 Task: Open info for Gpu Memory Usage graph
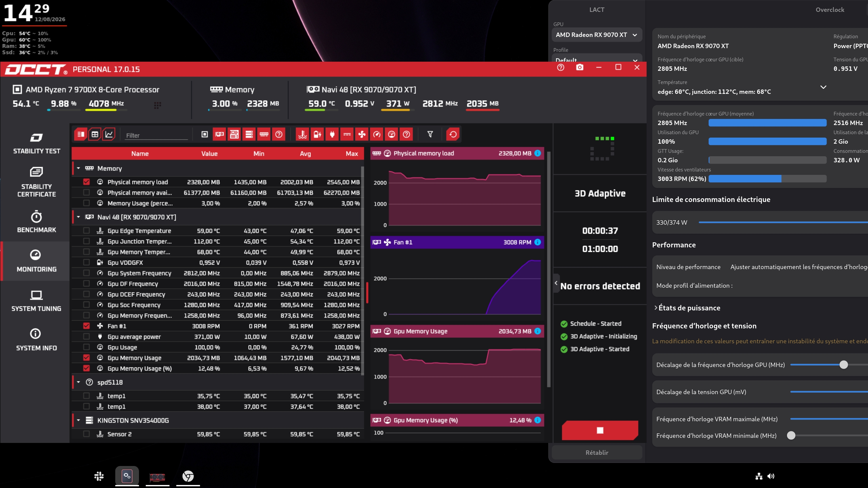click(x=538, y=331)
